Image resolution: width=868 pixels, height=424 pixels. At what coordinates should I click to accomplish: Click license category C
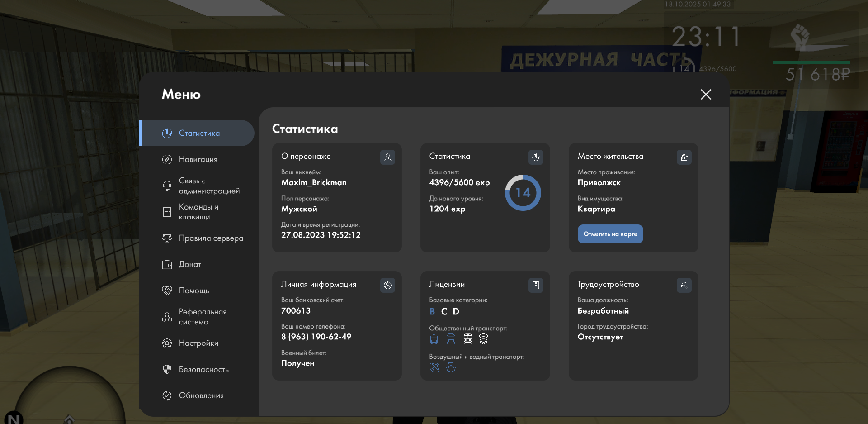coord(444,311)
